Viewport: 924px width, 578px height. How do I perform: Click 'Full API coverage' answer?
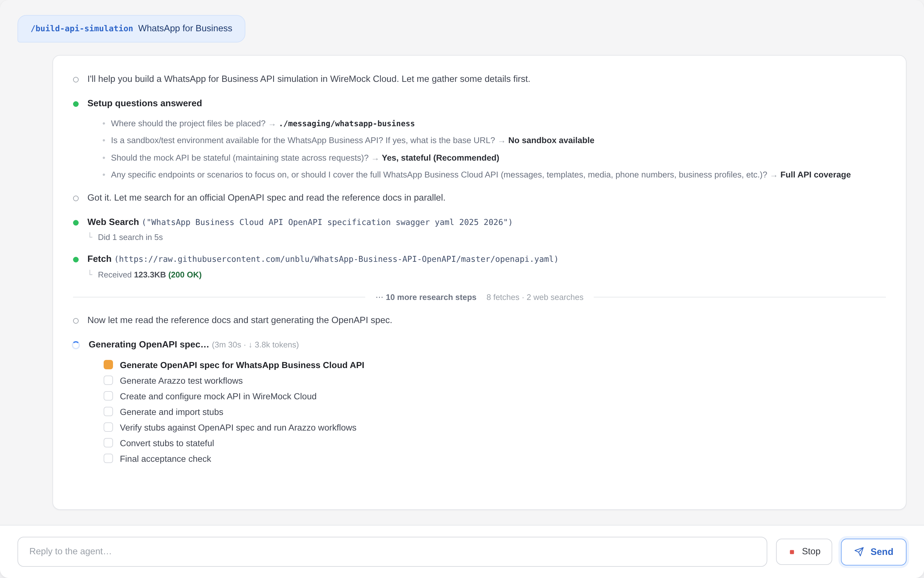(x=815, y=175)
